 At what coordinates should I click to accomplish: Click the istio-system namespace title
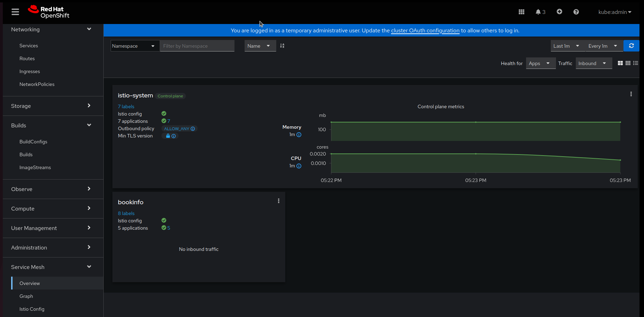tap(135, 95)
